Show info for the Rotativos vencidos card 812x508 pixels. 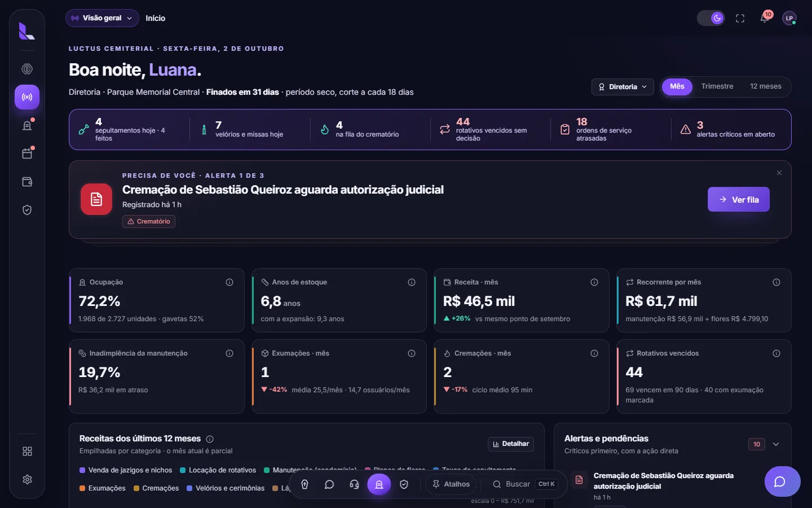point(776,353)
